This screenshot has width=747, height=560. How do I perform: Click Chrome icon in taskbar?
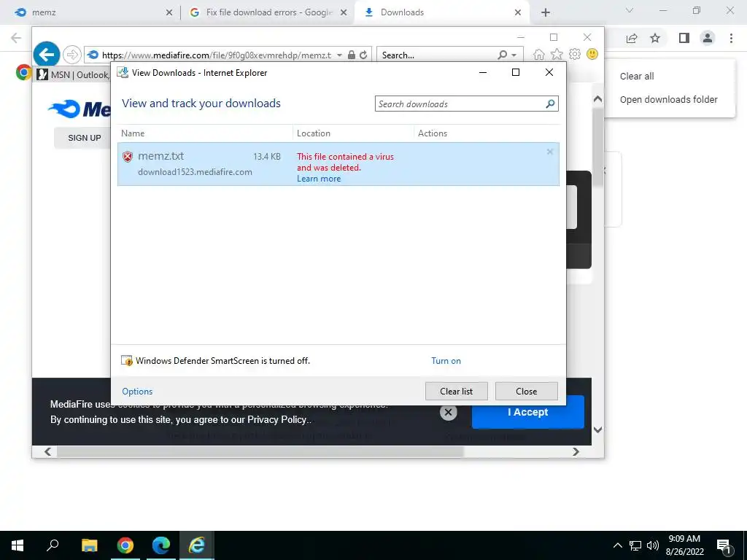pos(125,545)
